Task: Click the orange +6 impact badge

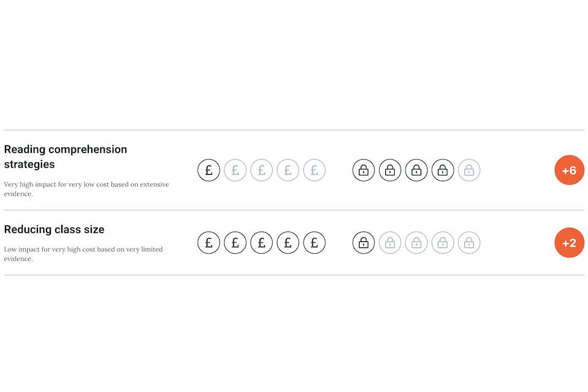Action: [569, 170]
